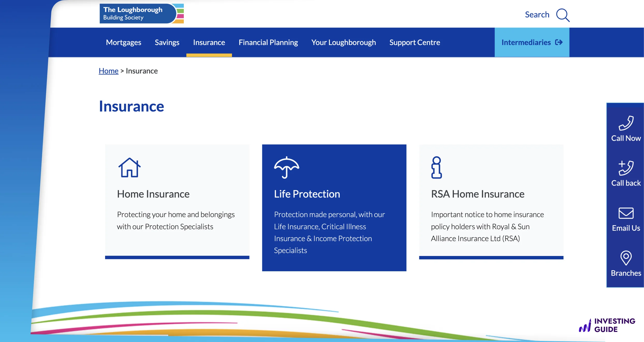The image size is (644, 342).
Task: Click the house icon on Home Insurance card
Action: click(x=129, y=168)
